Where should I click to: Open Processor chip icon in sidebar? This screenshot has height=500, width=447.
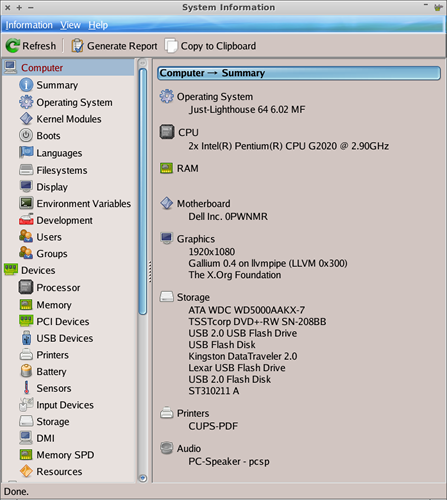(26, 287)
